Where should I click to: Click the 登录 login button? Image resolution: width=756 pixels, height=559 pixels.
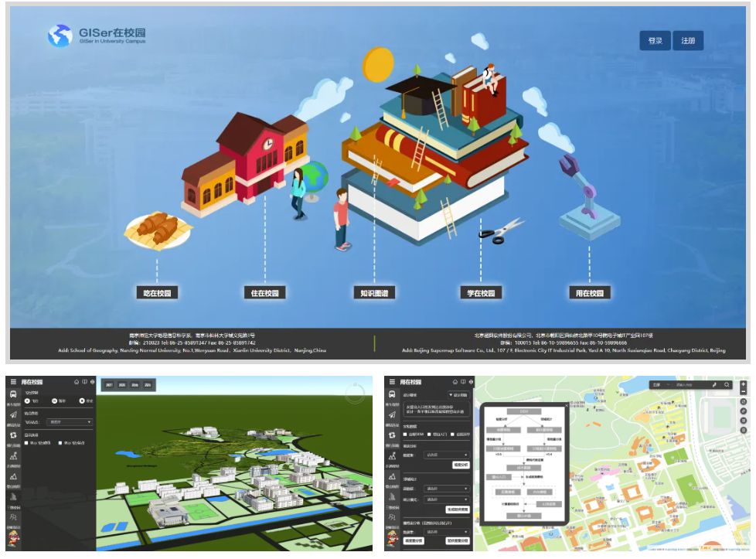(x=655, y=41)
